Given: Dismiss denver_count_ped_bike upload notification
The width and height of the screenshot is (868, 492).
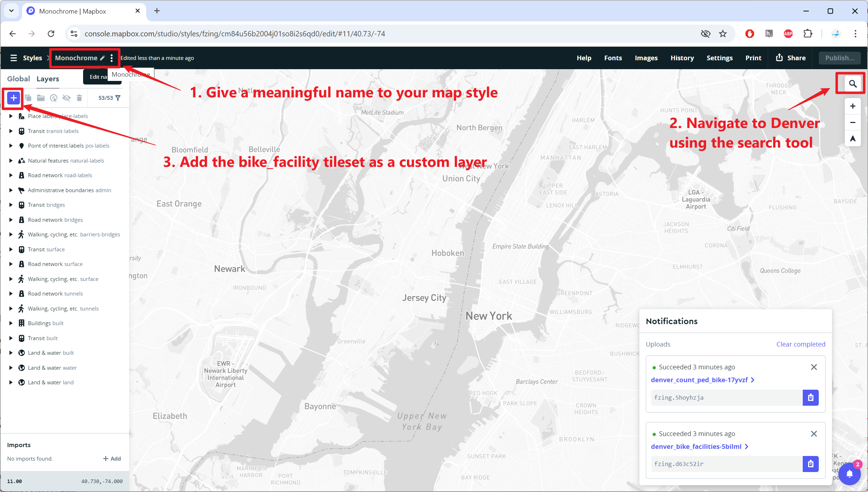Looking at the screenshot, I should (x=814, y=367).
